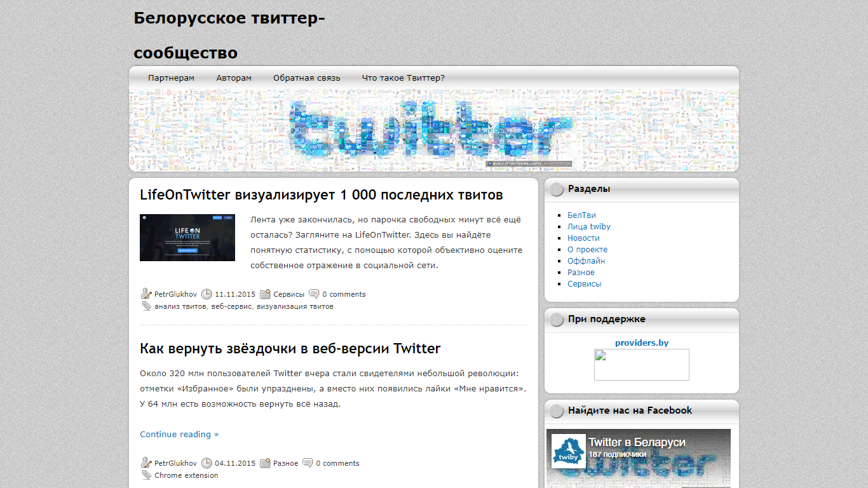Click the date 11.11.2015

[x=235, y=294]
